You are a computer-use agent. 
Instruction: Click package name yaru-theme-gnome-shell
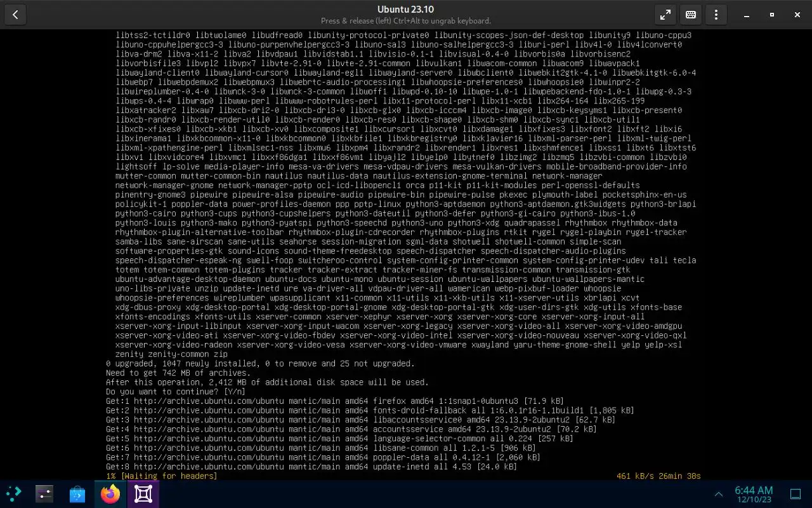click(x=565, y=345)
